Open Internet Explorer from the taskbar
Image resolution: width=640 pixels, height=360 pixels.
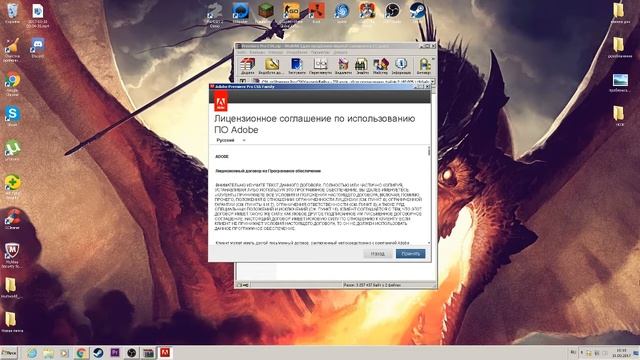(32, 353)
